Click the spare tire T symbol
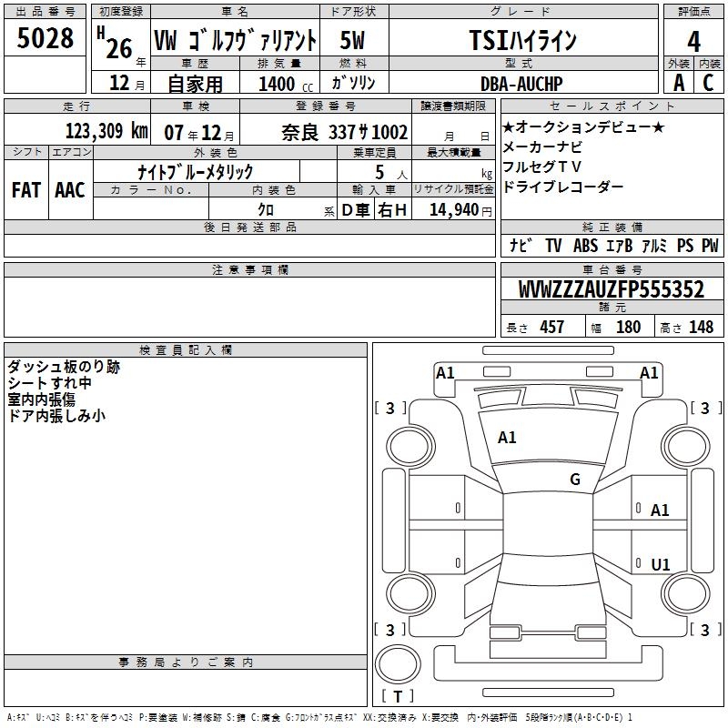728x728 pixels. [x=398, y=696]
